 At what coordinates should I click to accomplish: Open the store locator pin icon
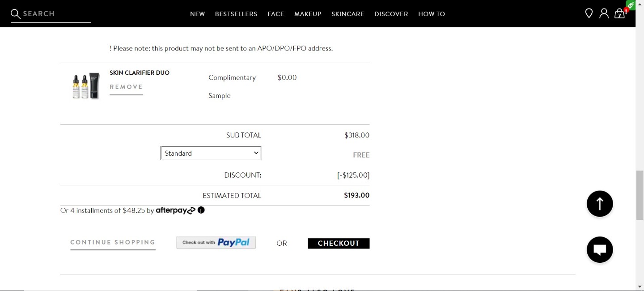click(589, 13)
